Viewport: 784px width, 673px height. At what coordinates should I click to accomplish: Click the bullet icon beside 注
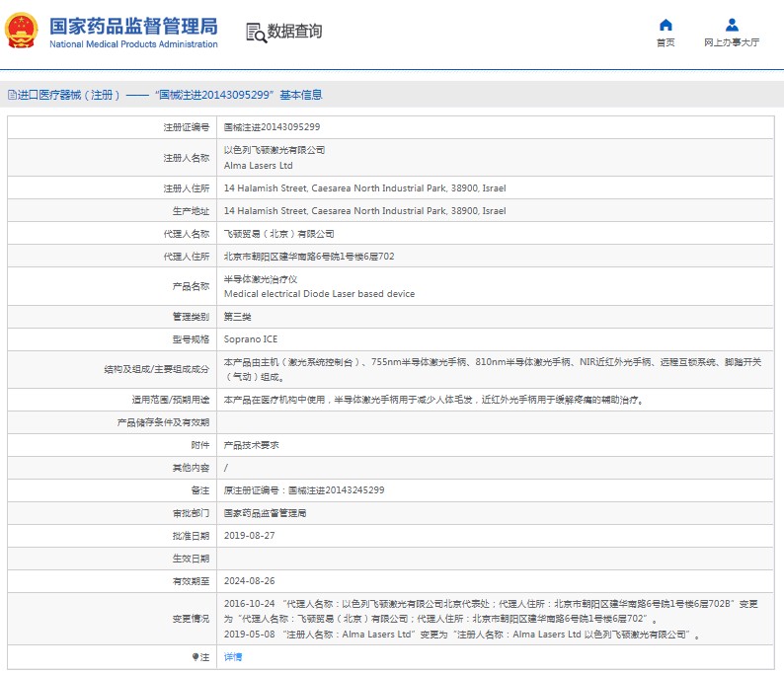click(x=195, y=656)
